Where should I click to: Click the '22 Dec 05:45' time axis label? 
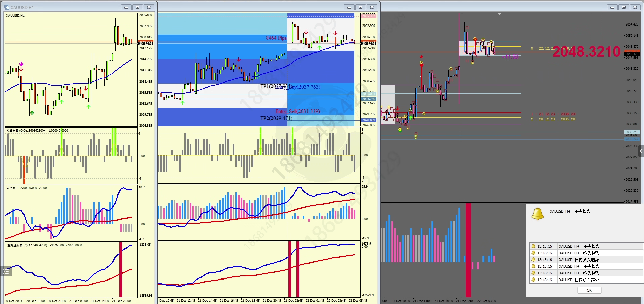(x=358, y=301)
